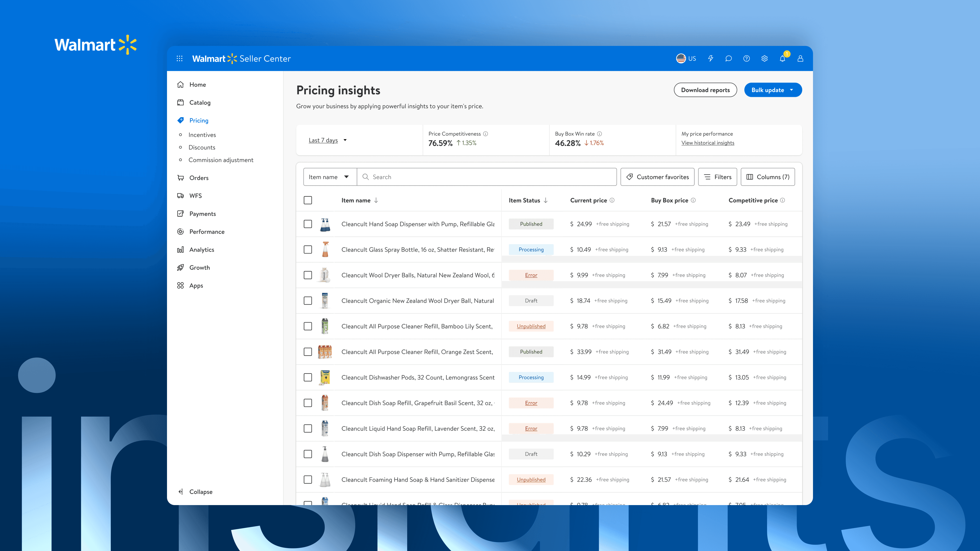Check the Bamboo Lily Scent Cleaner Refill checkbox
Screen dimensions: 980x551
tap(308, 326)
